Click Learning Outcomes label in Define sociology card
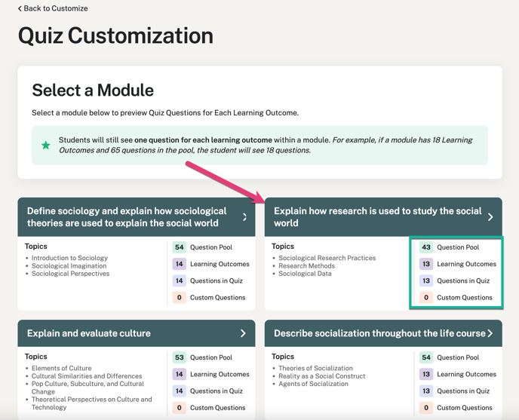The image size is (519, 420). 220,264
